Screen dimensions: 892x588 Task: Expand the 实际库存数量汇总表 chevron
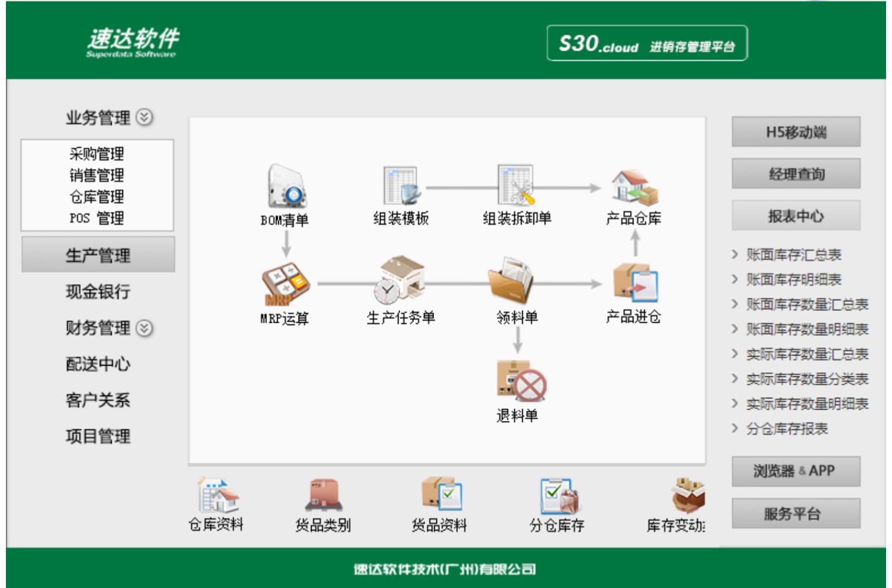[735, 354]
